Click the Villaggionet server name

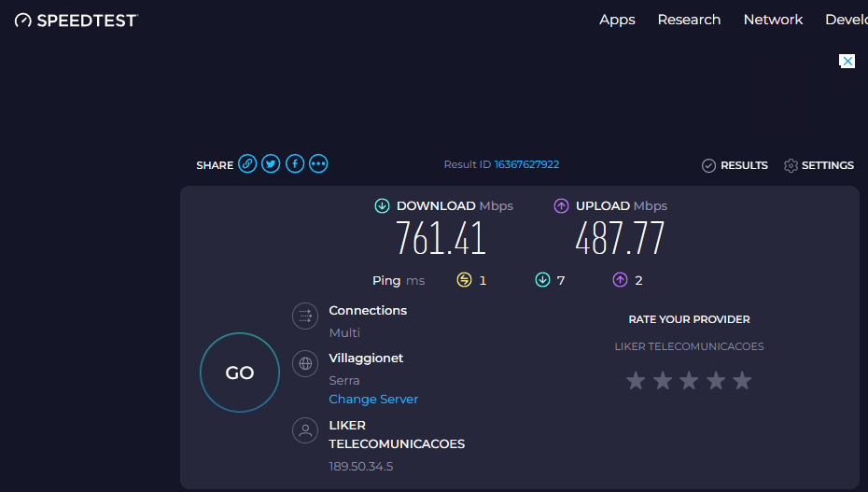point(366,358)
